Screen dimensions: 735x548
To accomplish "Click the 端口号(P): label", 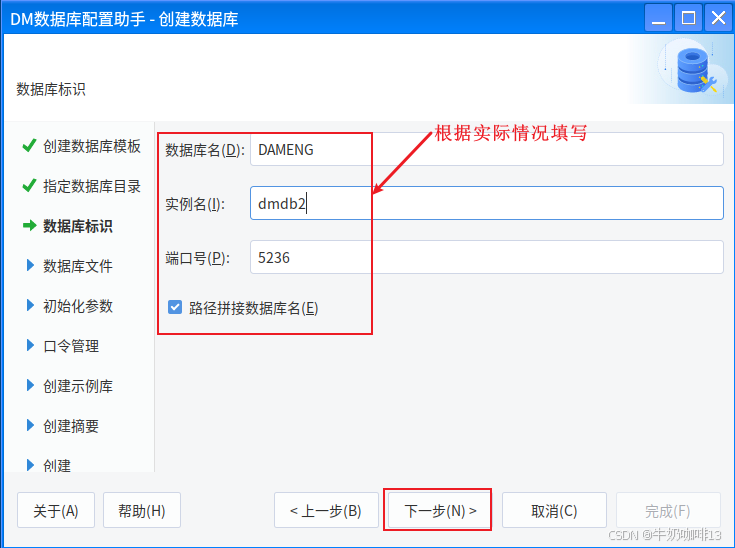I will pos(197,258).
